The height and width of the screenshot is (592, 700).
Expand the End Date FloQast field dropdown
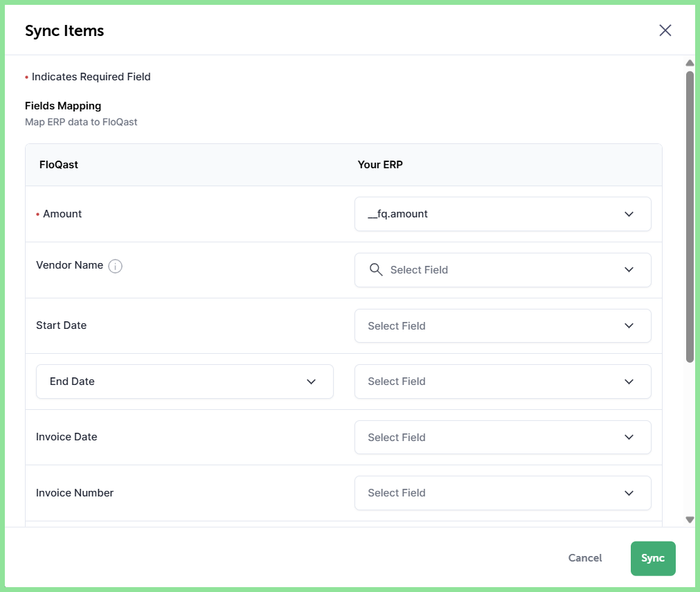pos(184,382)
